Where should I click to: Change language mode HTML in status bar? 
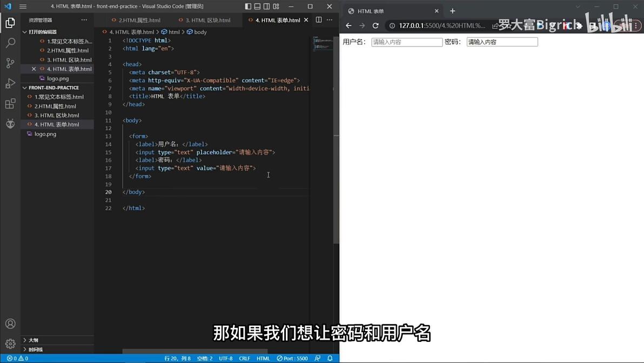click(x=263, y=359)
